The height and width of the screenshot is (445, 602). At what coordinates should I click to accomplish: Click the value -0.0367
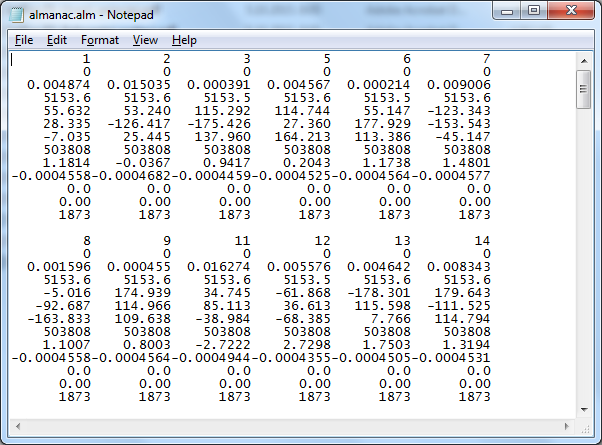pos(143,163)
